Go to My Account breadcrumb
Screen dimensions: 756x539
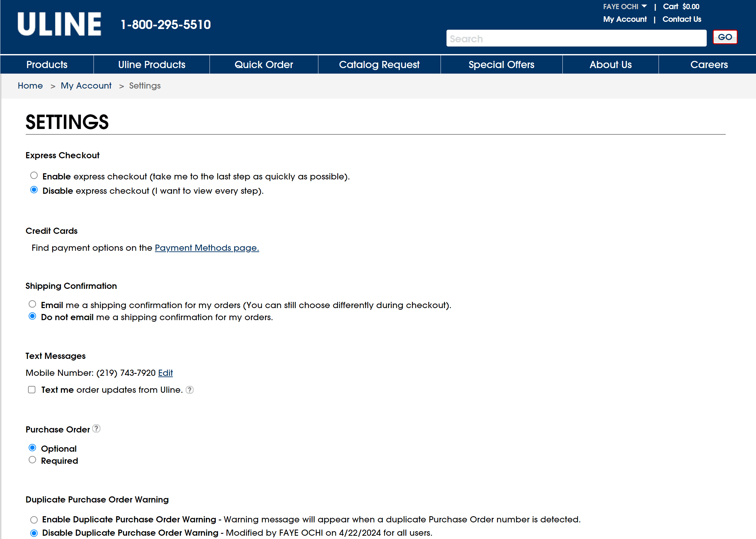(x=86, y=86)
